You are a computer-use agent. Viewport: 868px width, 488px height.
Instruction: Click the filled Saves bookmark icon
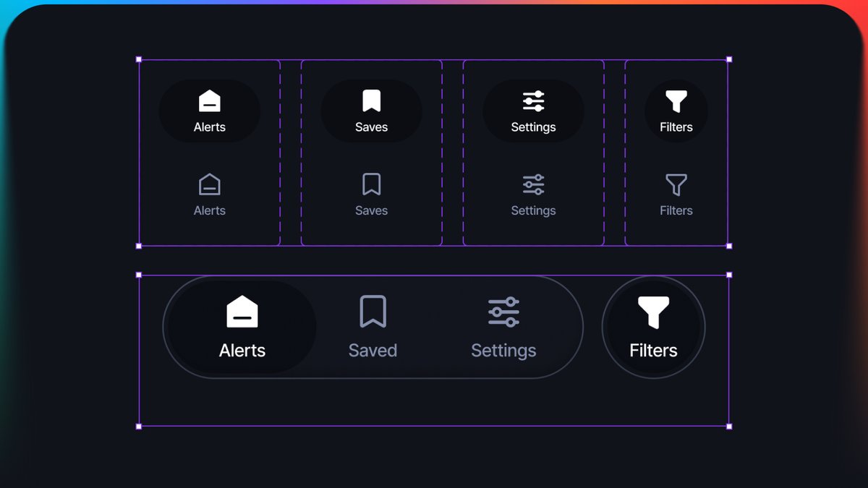pyautogui.click(x=372, y=101)
